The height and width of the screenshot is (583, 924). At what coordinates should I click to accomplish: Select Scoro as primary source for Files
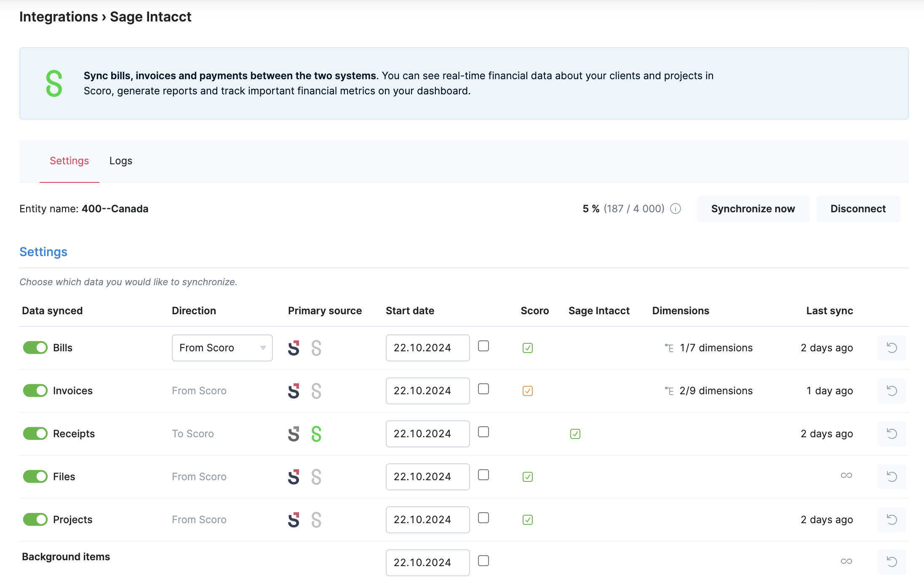click(x=294, y=477)
